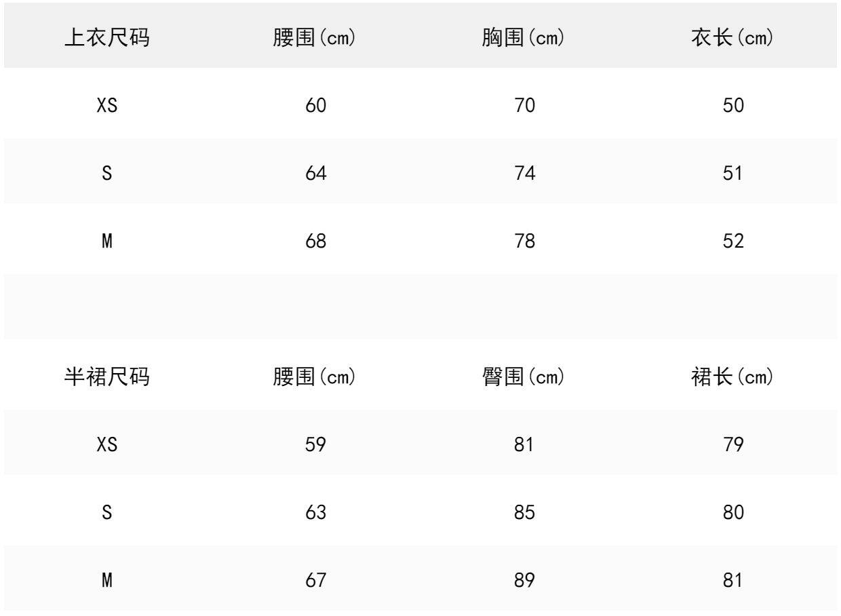Select the 半裙尺码 header cell

107,378
